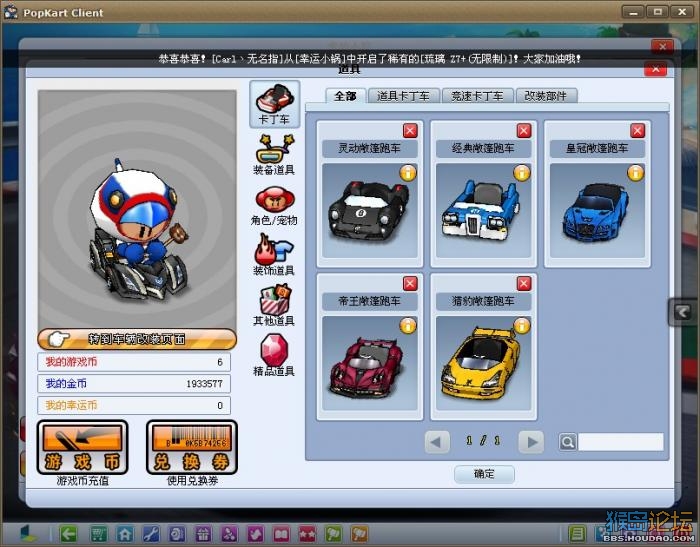
Task: Switch to the 道具卡丁车 tab
Action: [x=403, y=96]
